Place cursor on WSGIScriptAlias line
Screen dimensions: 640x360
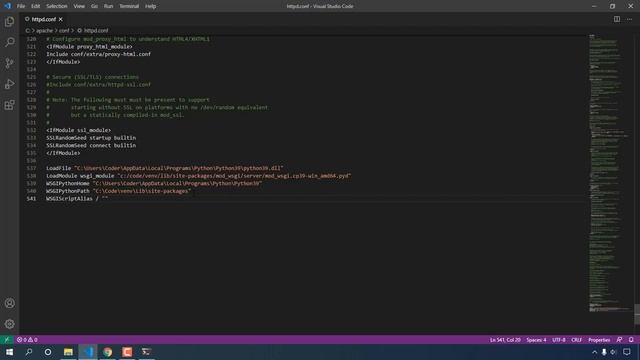click(x=77, y=199)
